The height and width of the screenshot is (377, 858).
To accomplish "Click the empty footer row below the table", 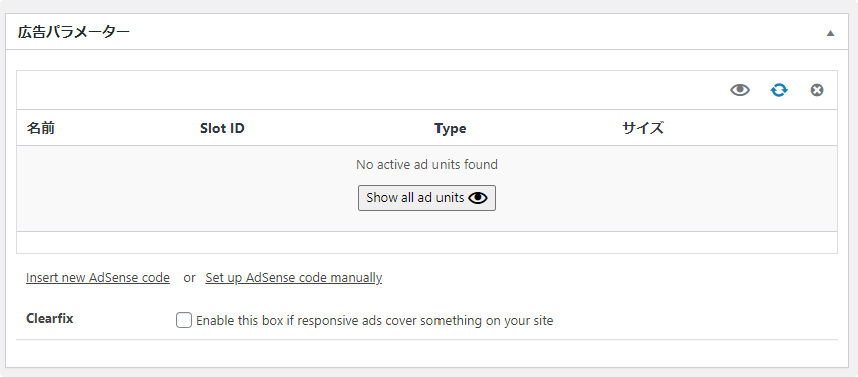I will pyautogui.click(x=427, y=242).
